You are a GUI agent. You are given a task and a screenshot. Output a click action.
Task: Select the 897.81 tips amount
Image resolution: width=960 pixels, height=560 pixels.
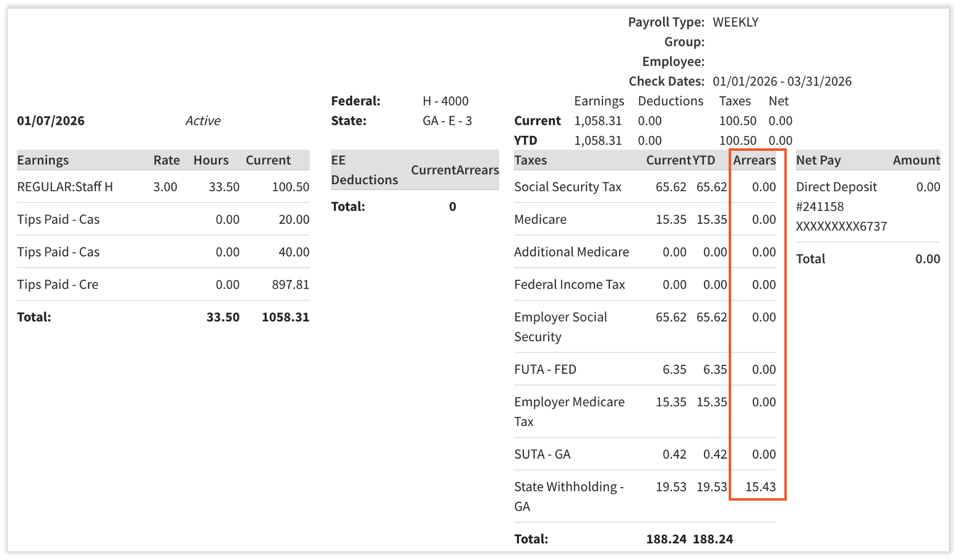pos(290,284)
